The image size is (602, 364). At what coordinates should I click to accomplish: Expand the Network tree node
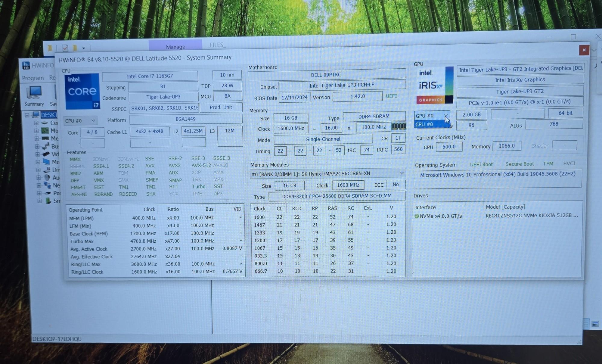[x=39, y=185]
